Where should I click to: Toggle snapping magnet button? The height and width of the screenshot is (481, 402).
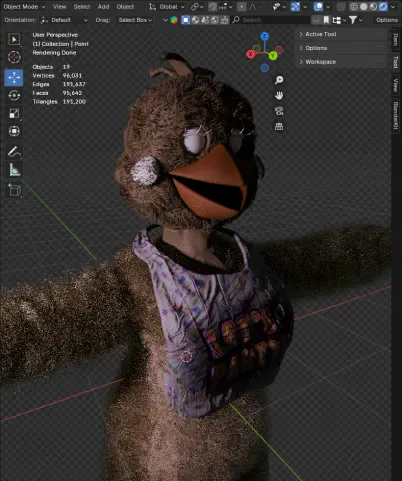click(213, 7)
